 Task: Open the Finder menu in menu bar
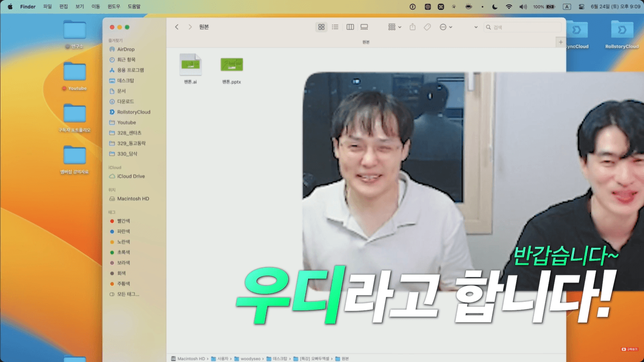click(x=28, y=7)
